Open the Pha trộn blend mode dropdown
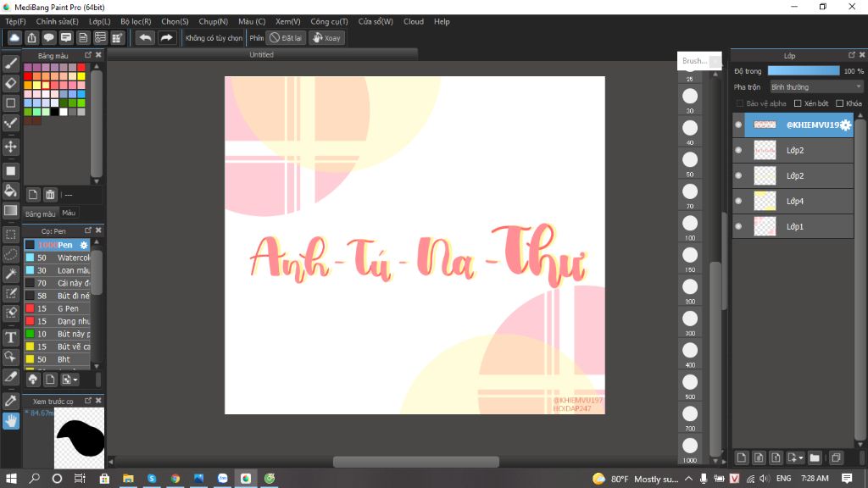The height and width of the screenshot is (488, 868). pyautogui.click(x=816, y=87)
